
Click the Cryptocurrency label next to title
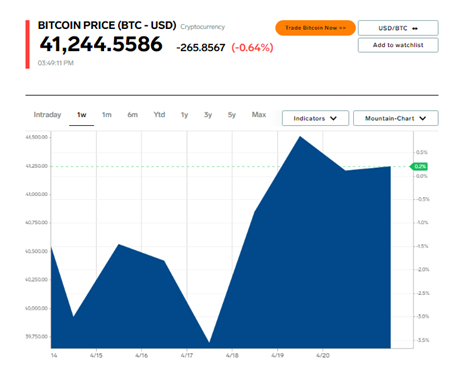click(x=203, y=27)
